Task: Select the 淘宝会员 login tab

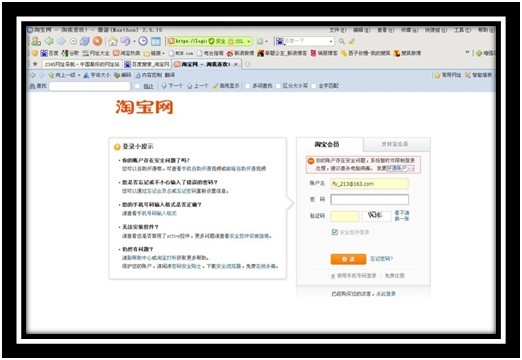Action: coord(327,144)
